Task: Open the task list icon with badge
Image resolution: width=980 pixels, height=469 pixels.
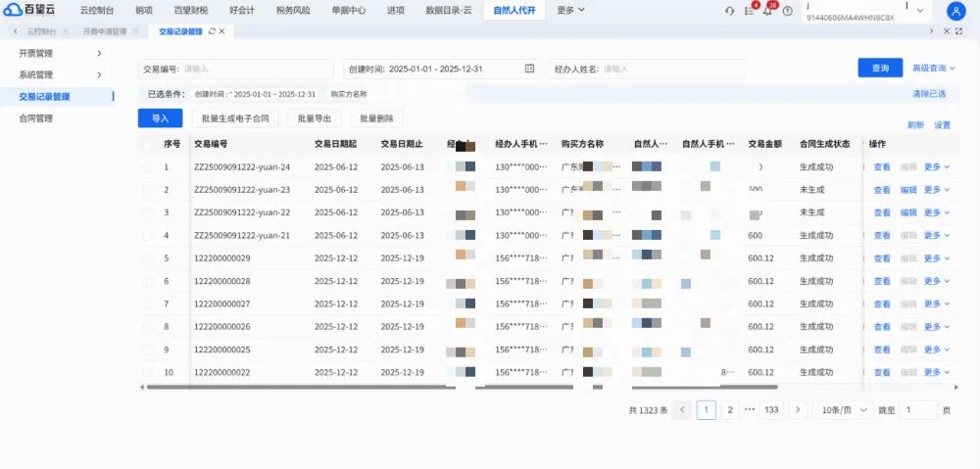Action: coord(749,11)
